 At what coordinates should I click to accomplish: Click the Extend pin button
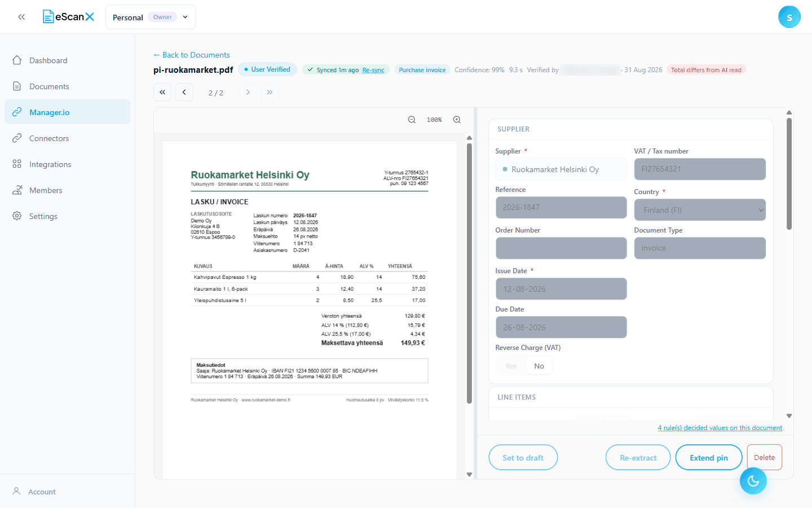(709, 458)
